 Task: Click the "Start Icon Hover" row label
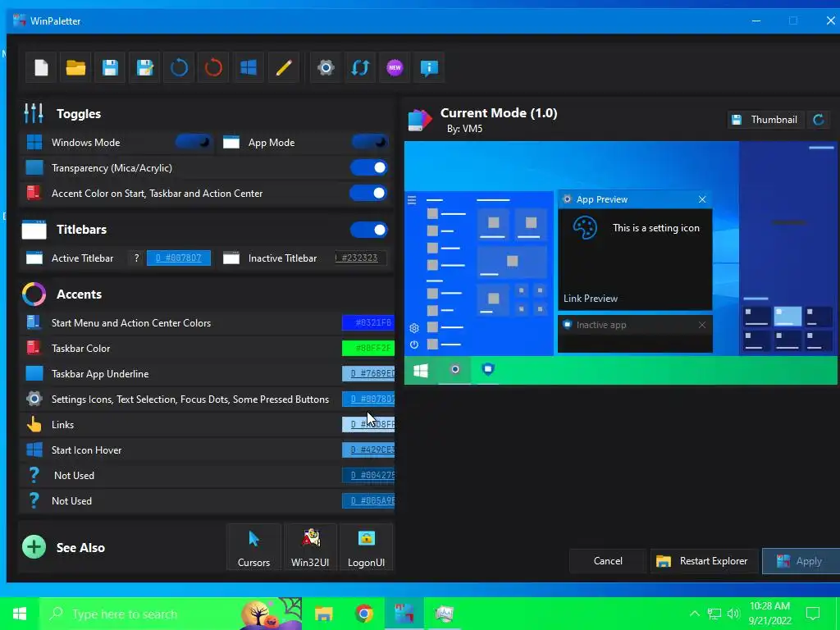click(86, 450)
